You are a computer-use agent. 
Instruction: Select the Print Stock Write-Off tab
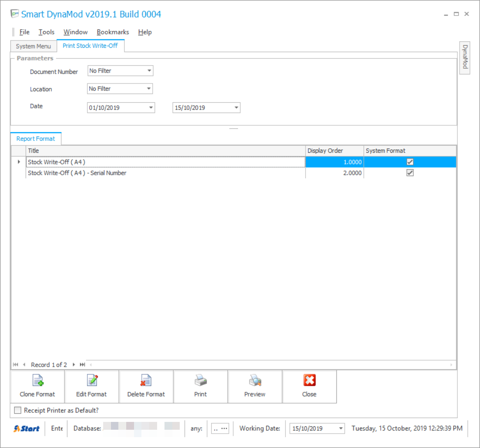point(91,46)
